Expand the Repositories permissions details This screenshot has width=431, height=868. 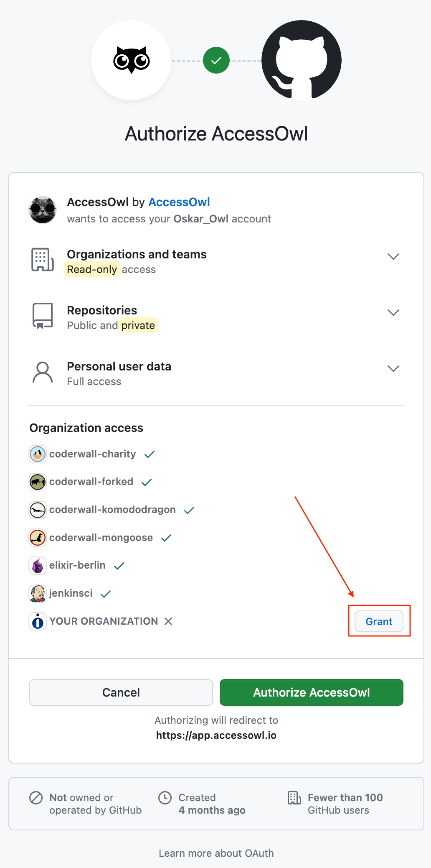pos(393,312)
